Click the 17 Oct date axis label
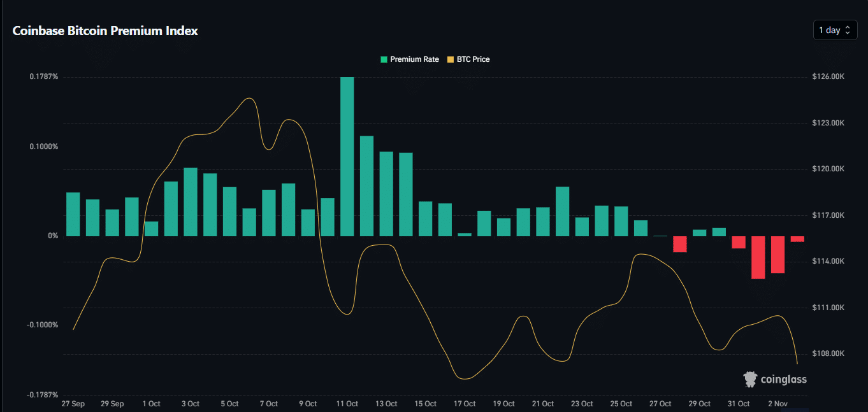868x412 pixels. (465, 404)
